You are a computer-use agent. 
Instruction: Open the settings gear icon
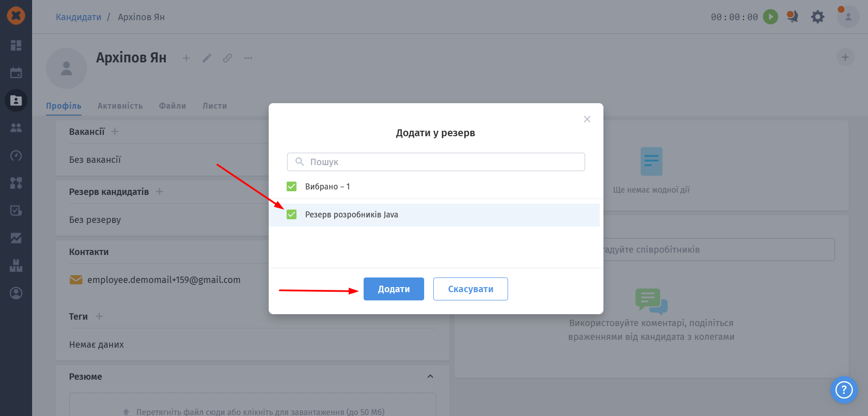[x=818, y=17]
